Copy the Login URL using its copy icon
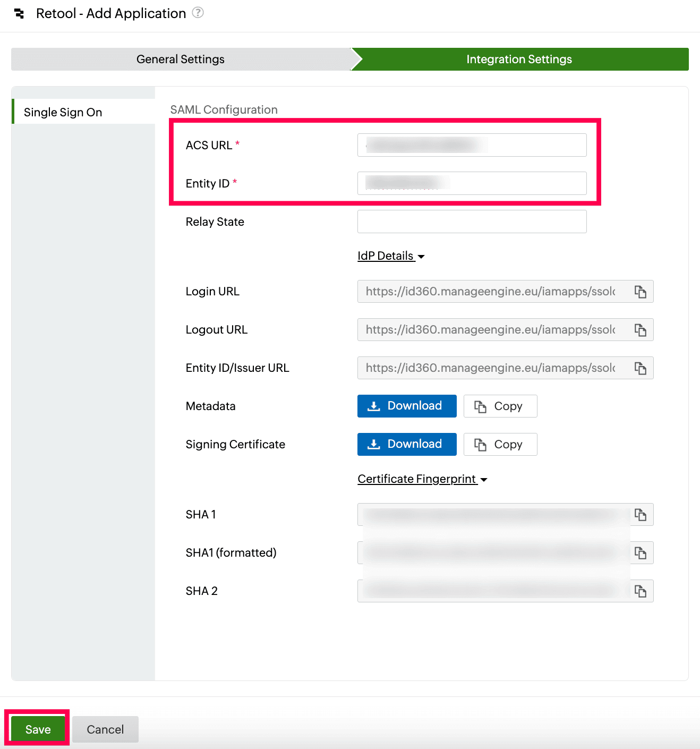Image resolution: width=700 pixels, height=749 pixels. point(641,291)
